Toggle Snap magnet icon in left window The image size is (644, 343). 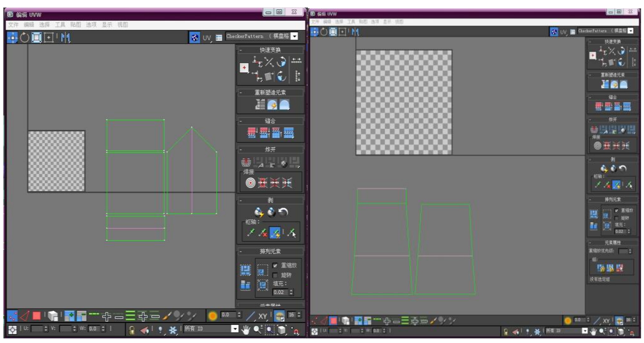click(295, 331)
